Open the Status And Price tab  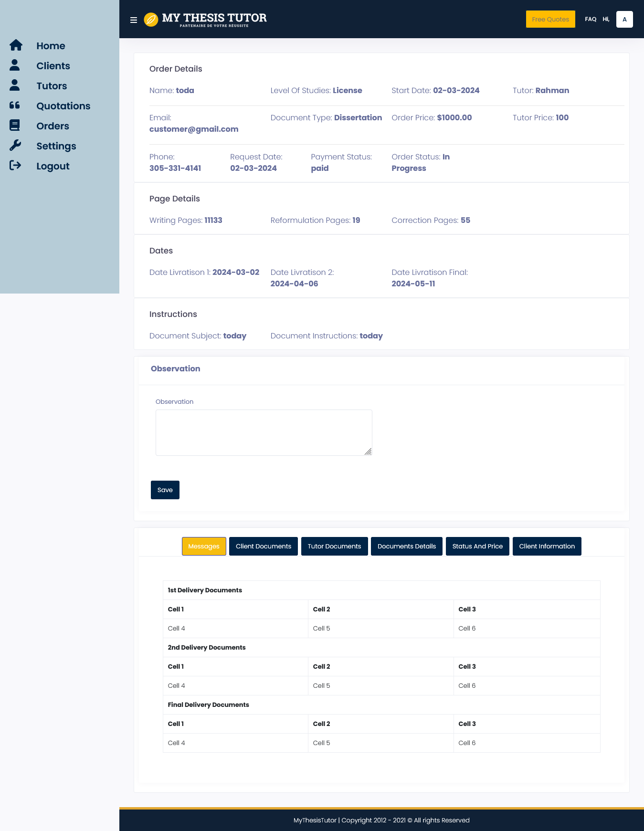click(x=477, y=547)
